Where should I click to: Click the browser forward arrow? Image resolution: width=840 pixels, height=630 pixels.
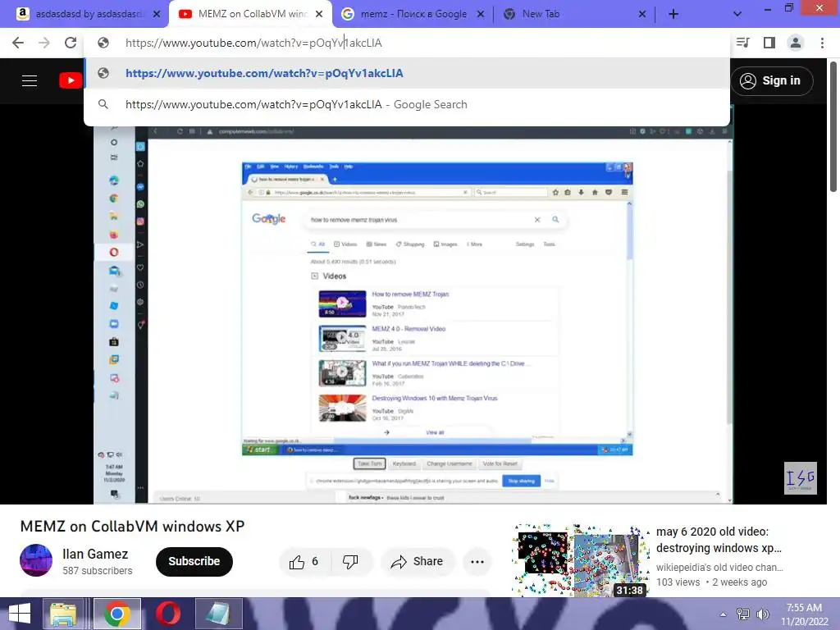pos(44,43)
